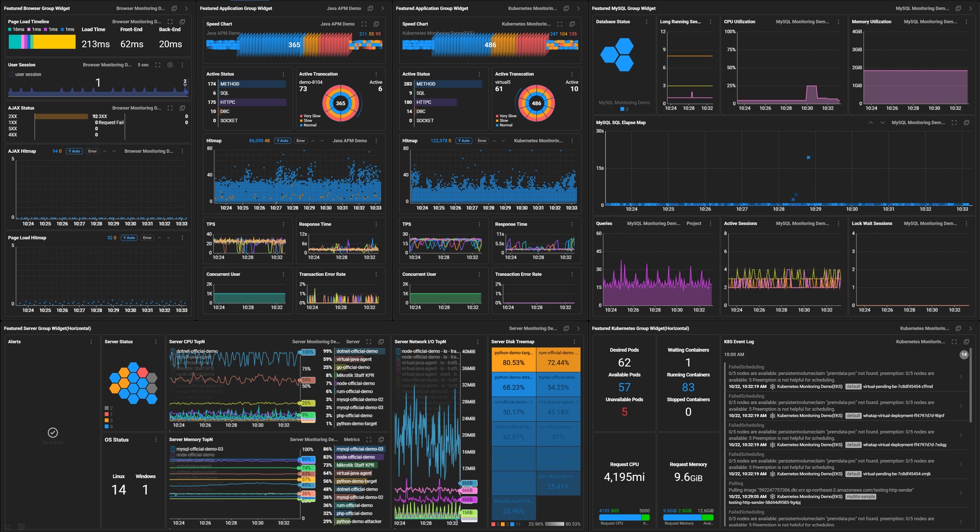Image resolution: width=980 pixels, height=532 pixels.
Task: Open Kubernetes Response Time widget menu
Action: 572,224
